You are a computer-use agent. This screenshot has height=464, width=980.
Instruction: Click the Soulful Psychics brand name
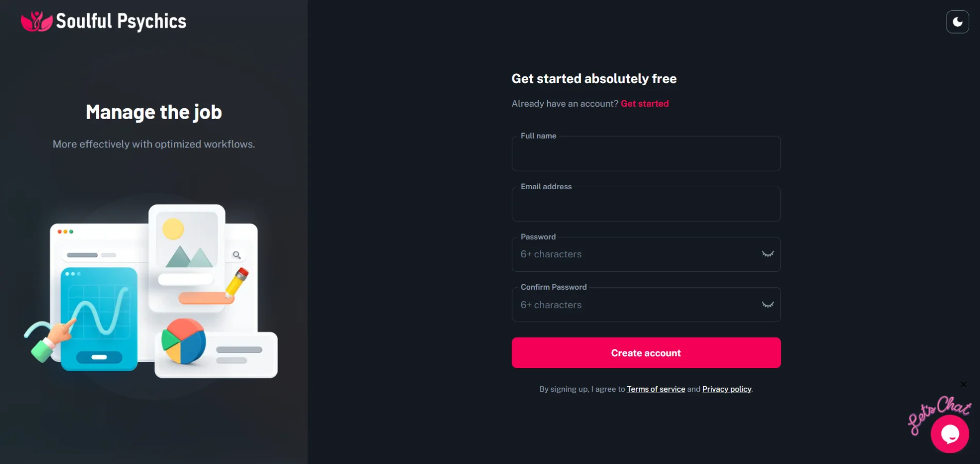coord(121,22)
